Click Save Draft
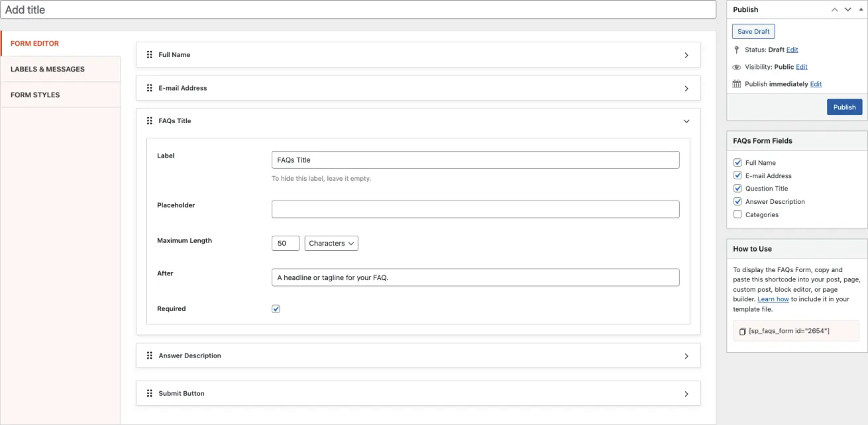Screen dimensions: 868x425 click(753, 32)
